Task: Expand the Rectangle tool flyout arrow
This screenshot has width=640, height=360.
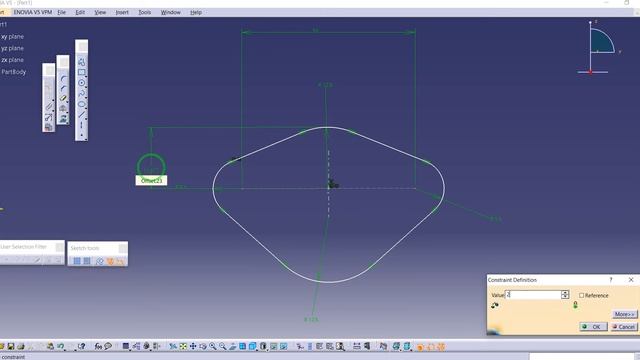Action: click(86, 76)
